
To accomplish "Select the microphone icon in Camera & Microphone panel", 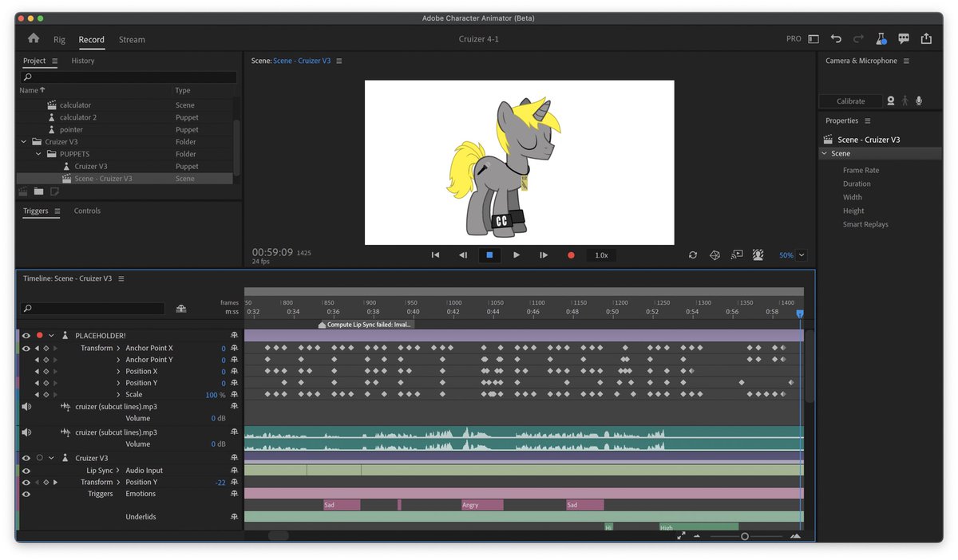I will [x=919, y=101].
